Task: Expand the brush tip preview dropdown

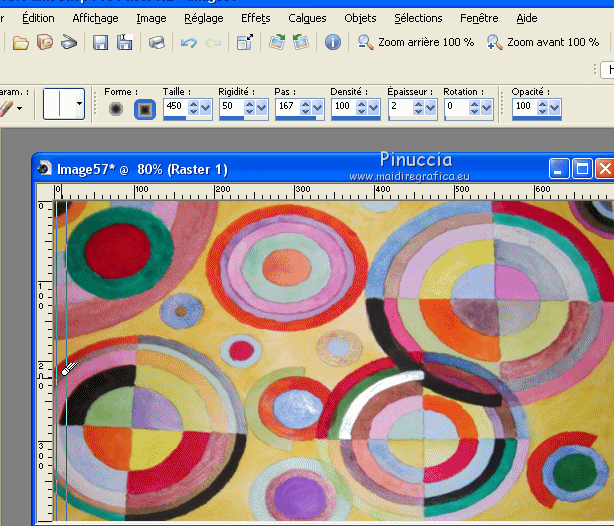Action: (78, 105)
